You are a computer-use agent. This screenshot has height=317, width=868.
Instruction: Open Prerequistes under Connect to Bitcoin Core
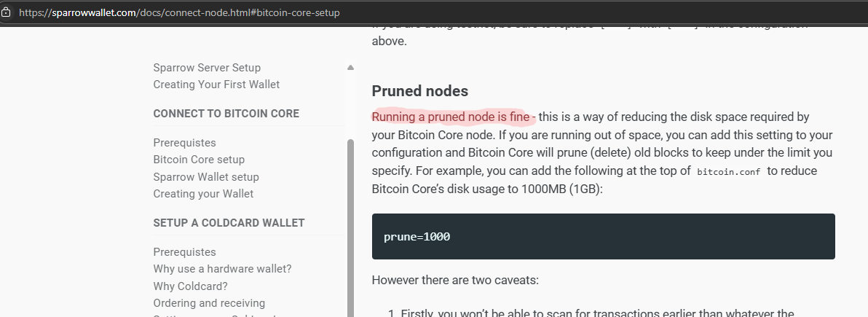tap(184, 143)
